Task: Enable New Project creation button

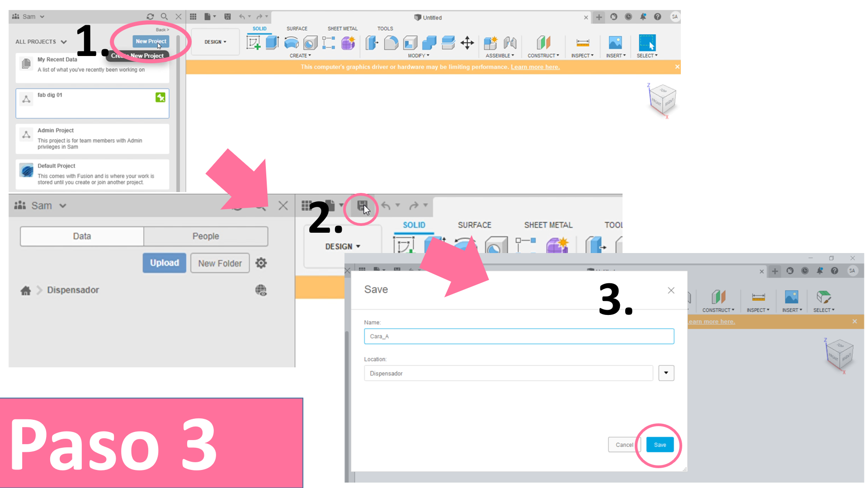Action: (151, 41)
